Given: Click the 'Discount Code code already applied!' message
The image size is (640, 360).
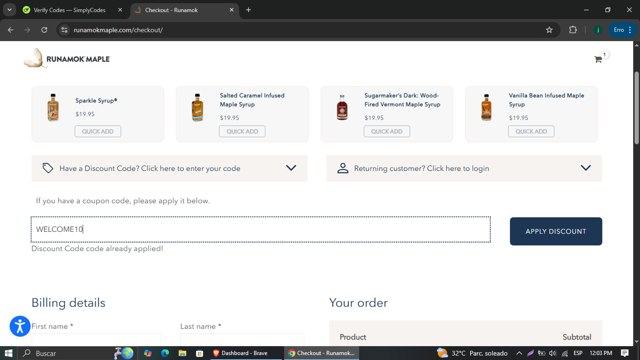Looking at the screenshot, I should coord(97,249).
